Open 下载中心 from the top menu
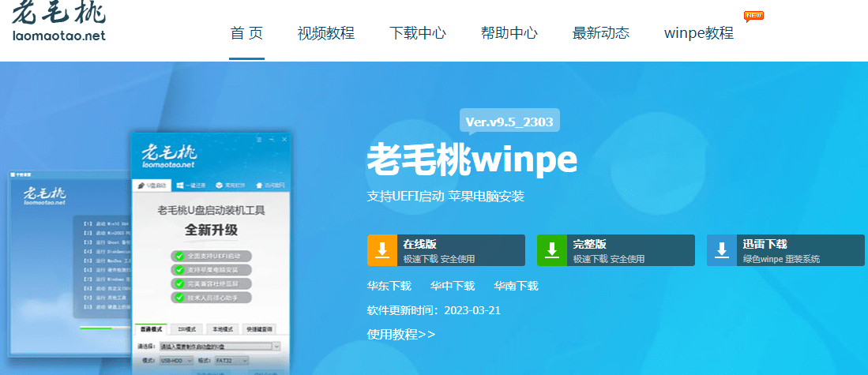The image size is (868, 375). pyautogui.click(x=417, y=33)
